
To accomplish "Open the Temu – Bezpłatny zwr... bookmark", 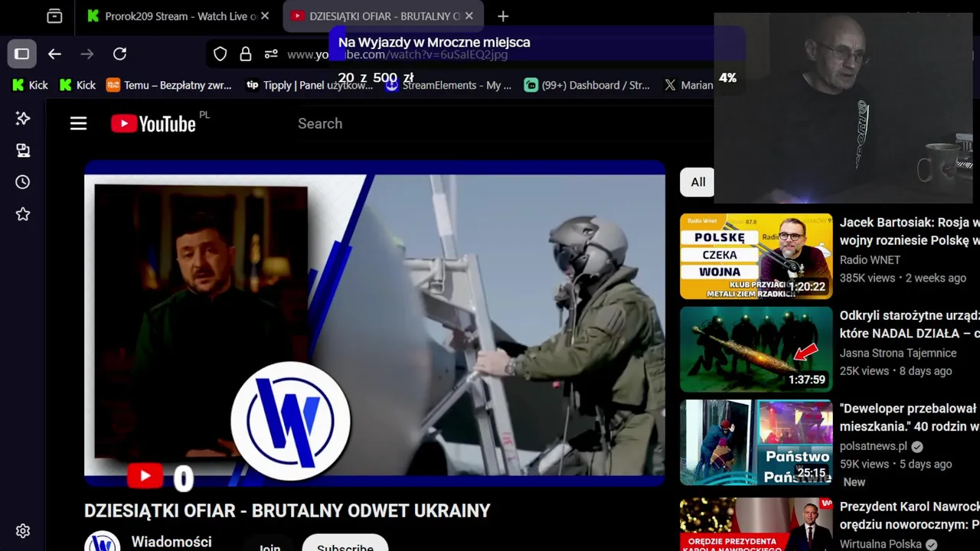I will pyautogui.click(x=168, y=85).
